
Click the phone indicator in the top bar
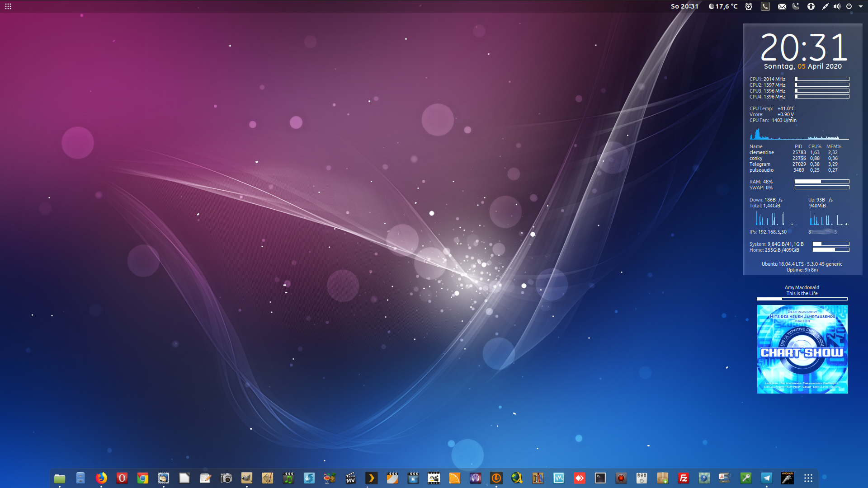pyautogui.click(x=765, y=6)
